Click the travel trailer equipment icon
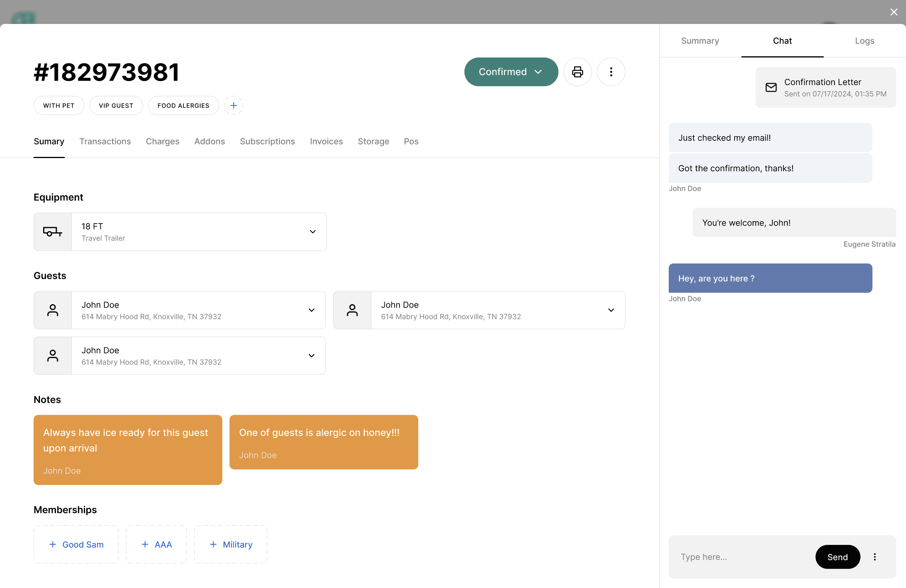The height and width of the screenshot is (588, 906). point(53,232)
